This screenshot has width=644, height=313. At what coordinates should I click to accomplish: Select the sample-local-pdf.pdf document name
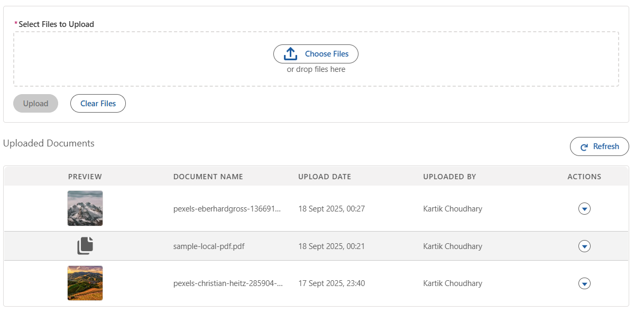coord(209,246)
